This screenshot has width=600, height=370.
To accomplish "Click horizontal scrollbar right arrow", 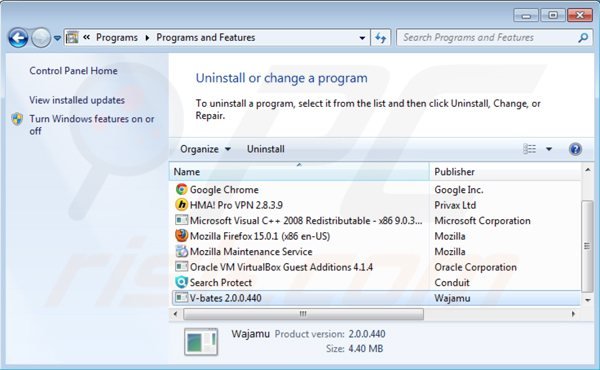I will [x=573, y=314].
